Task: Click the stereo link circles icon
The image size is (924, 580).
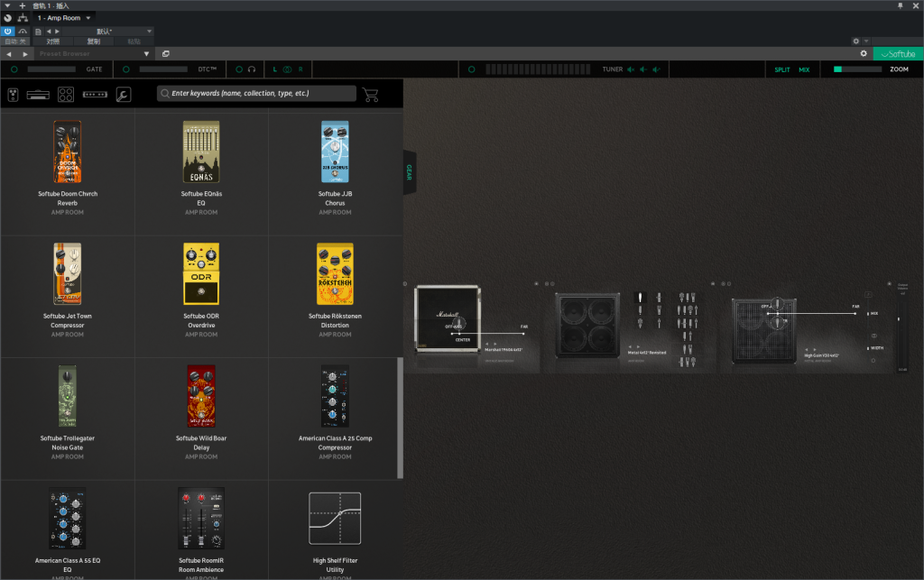Action: point(287,69)
